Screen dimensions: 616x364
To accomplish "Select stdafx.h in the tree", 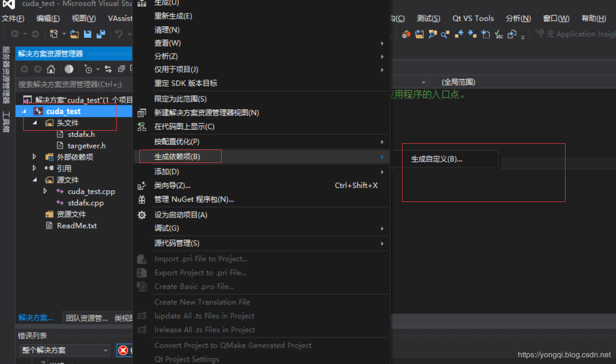I will click(x=81, y=134).
